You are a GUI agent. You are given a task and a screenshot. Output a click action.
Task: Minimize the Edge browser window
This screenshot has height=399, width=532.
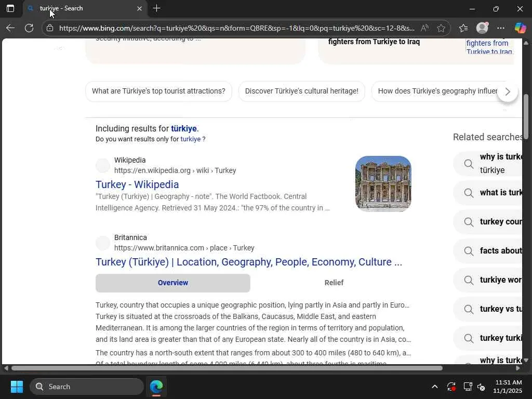click(472, 9)
